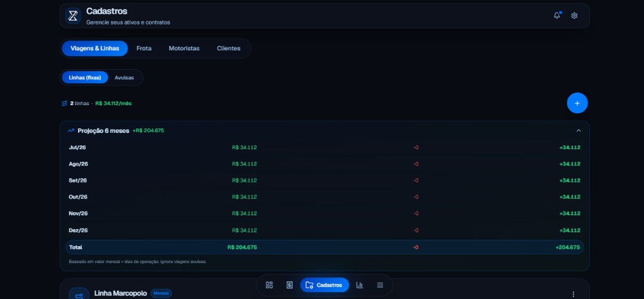Switch to Avulsas trips view
644x299 pixels.
click(x=124, y=77)
